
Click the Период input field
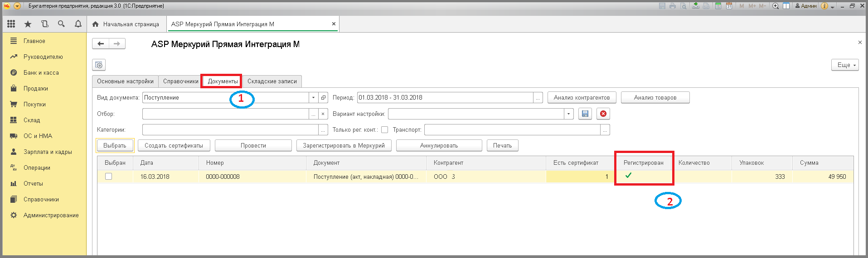[445, 97]
